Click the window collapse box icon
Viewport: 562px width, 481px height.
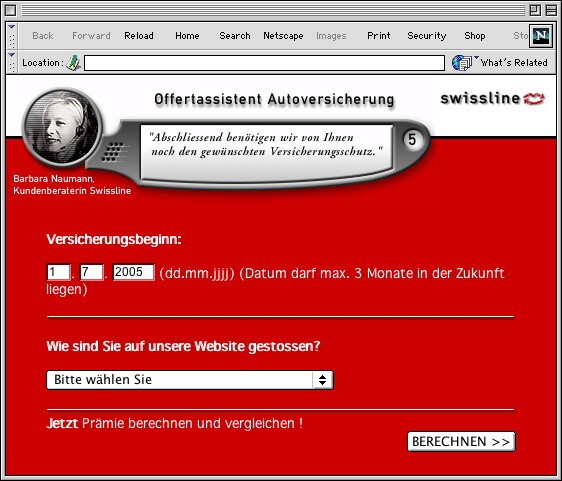(x=551, y=10)
